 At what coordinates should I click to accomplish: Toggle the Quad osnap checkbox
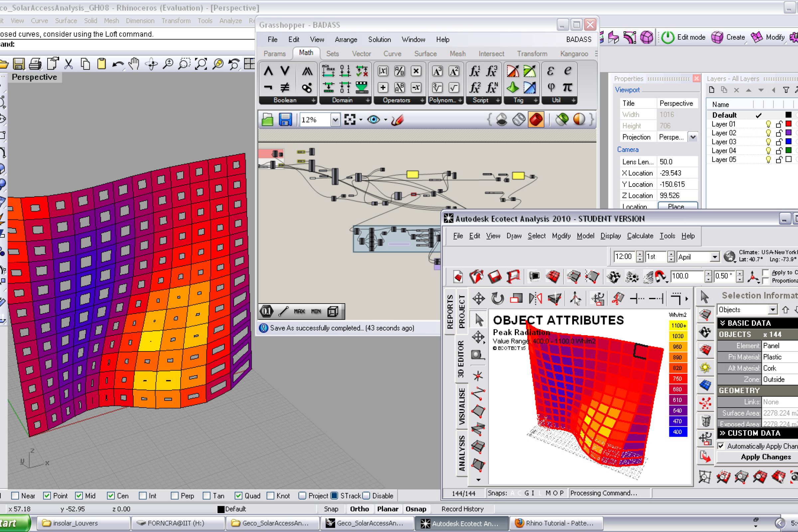click(238, 496)
